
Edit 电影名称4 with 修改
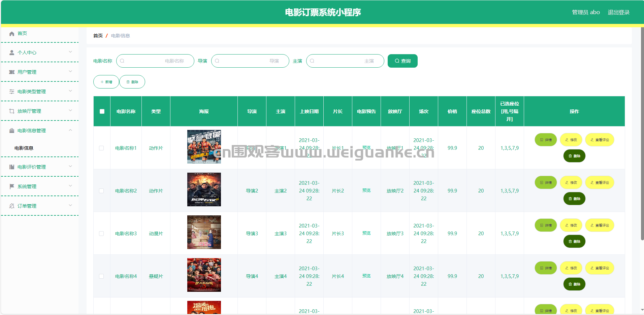[571, 268]
